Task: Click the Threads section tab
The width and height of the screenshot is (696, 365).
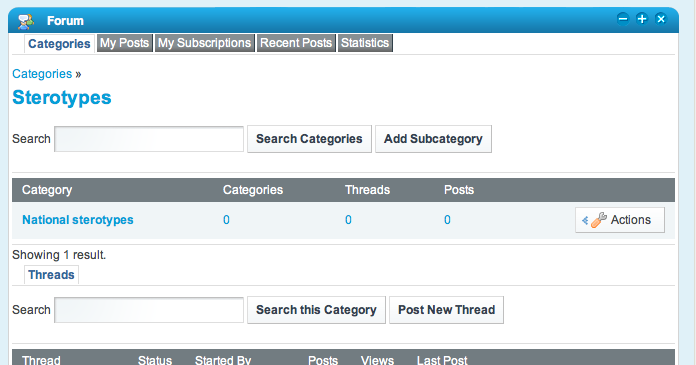Action: pyautogui.click(x=51, y=275)
